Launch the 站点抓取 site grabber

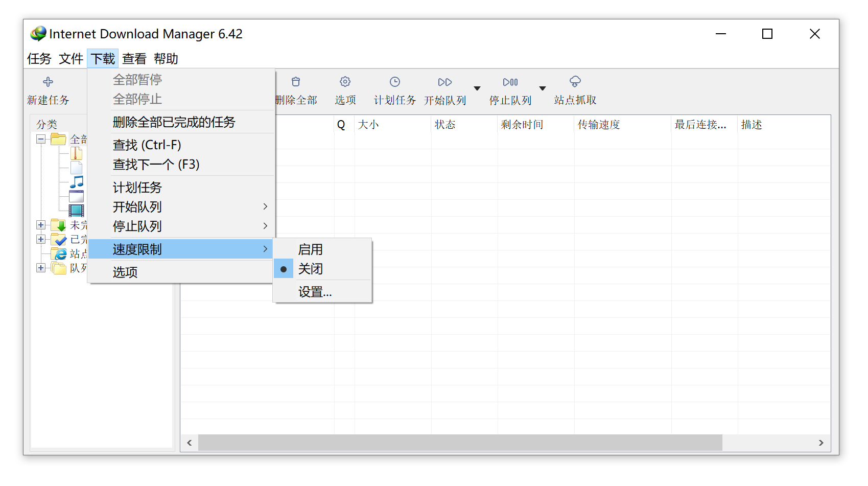click(x=574, y=82)
